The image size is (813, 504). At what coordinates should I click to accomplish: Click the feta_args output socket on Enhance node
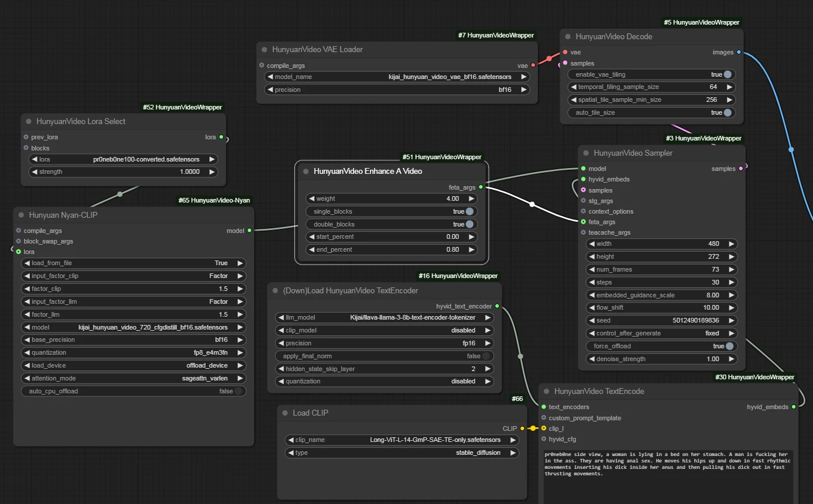click(481, 187)
